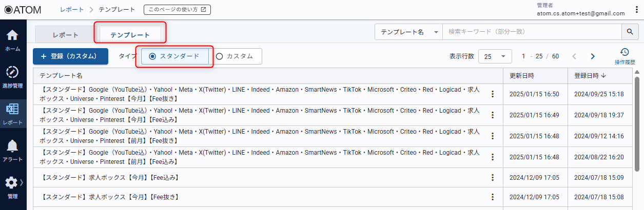Open the row menu for 求人ボックス【今月】【Fee込み】
This screenshot has height=210, width=644.
[x=493, y=178]
